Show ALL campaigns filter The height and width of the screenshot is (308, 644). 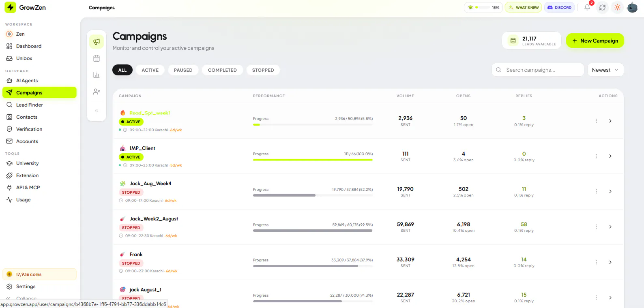[122, 70]
